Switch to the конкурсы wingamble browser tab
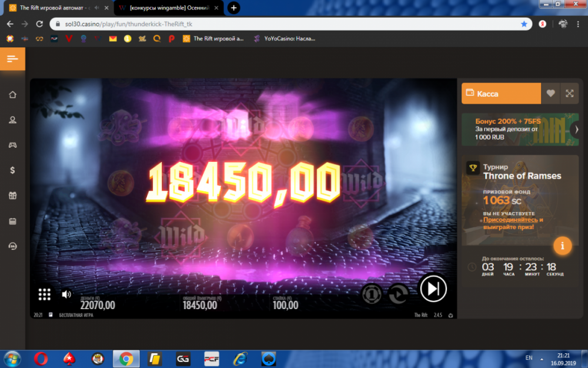588x368 pixels. click(x=166, y=8)
